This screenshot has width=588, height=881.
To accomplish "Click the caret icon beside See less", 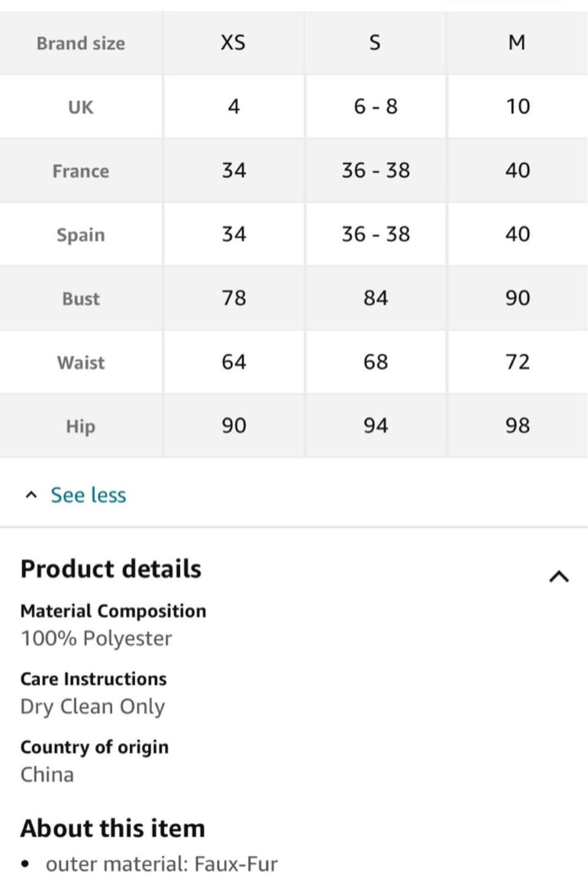I will pyautogui.click(x=31, y=495).
